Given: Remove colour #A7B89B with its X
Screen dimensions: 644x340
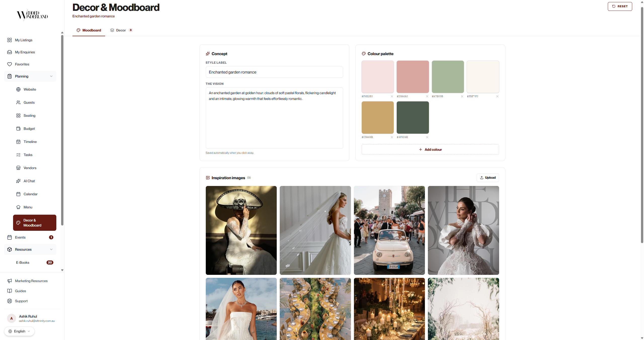Looking at the screenshot, I should 462,96.
